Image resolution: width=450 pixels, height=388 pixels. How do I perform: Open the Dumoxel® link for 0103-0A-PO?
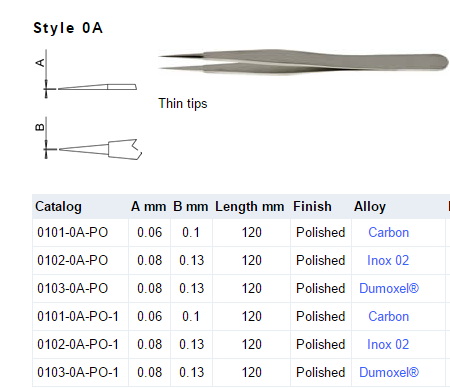389,288
